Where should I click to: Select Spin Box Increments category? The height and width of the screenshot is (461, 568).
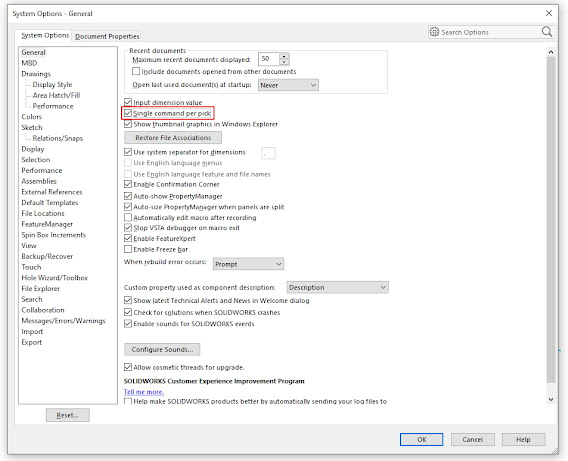(x=53, y=235)
